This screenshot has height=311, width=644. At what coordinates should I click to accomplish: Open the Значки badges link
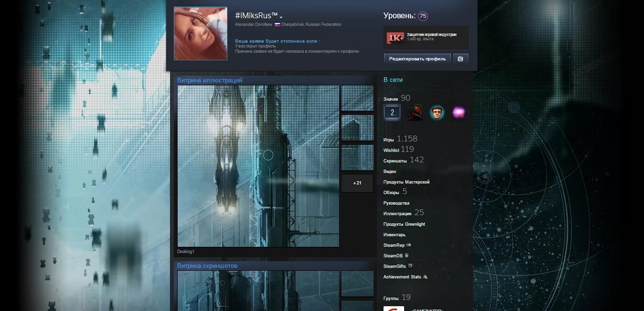pyautogui.click(x=391, y=99)
